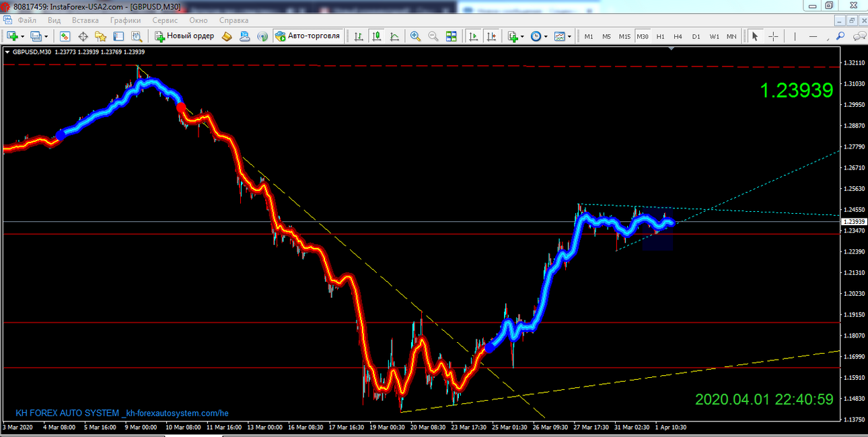This screenshot has width=868, height=437.
Task: Click the 1.32110 price on the scale
Action: 854,63
